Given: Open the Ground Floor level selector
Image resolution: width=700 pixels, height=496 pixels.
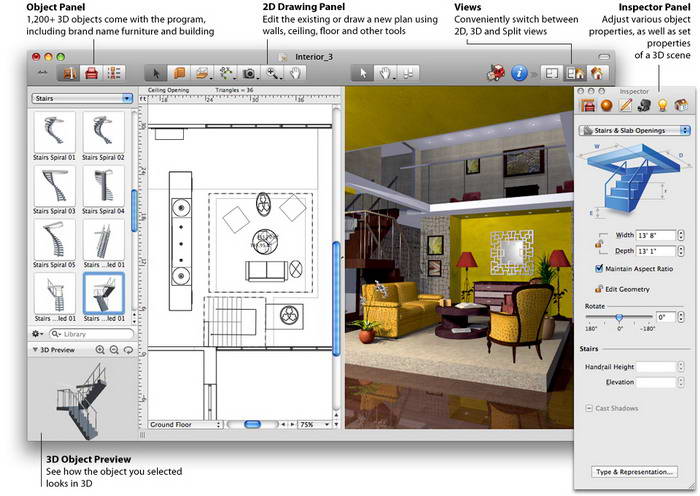Looking at the screenshot, I should coord(185,425).
